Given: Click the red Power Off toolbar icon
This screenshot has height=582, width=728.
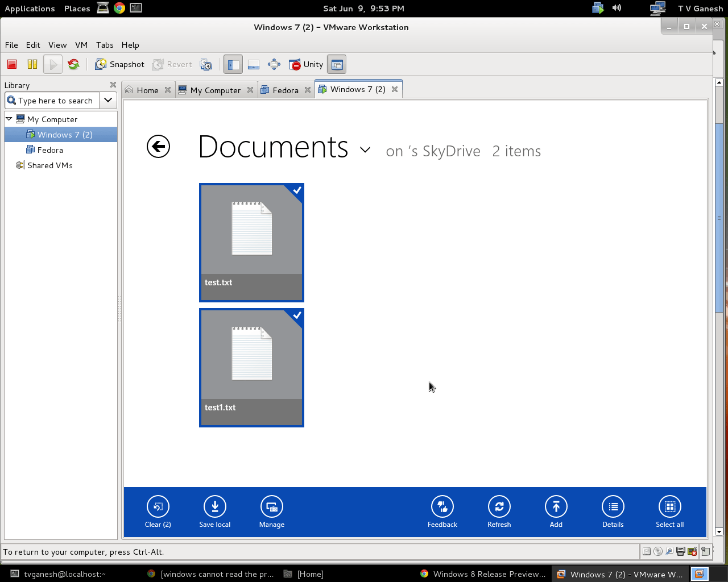Looking at the screenshot, I should coord(12,64).
